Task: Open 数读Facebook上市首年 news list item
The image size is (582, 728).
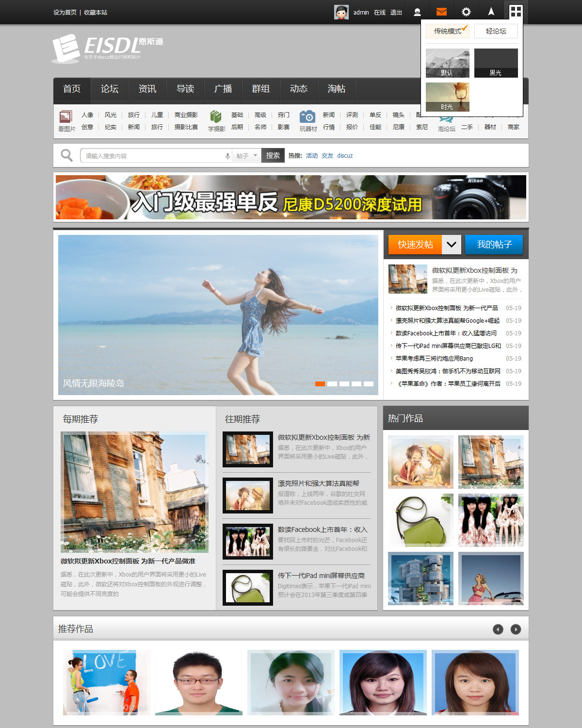Action: 446,333
